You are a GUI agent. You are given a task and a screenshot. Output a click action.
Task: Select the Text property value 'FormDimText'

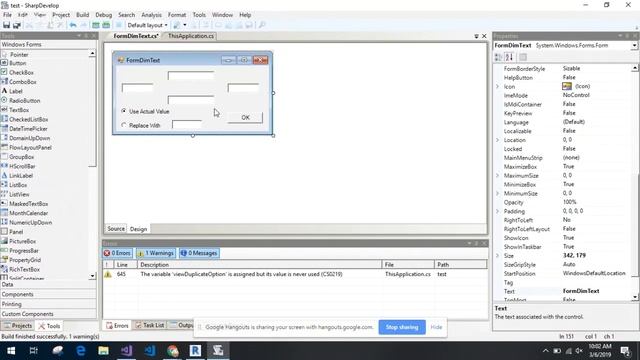coord(581,291)
